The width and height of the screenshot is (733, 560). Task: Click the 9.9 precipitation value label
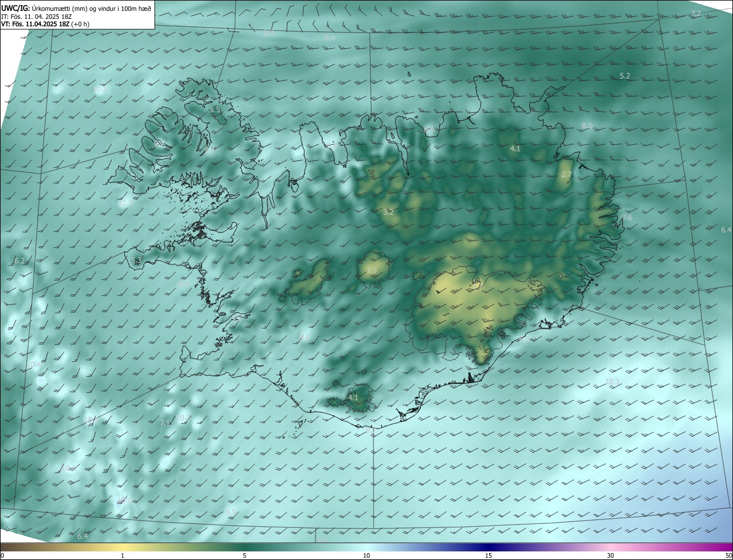pyautogui.click(x=231, y=511)
